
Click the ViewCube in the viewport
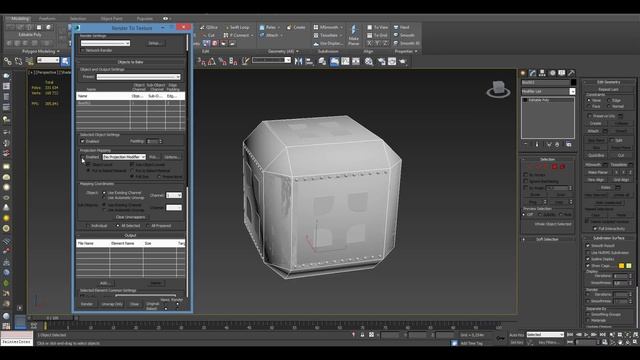pos(498,89)
